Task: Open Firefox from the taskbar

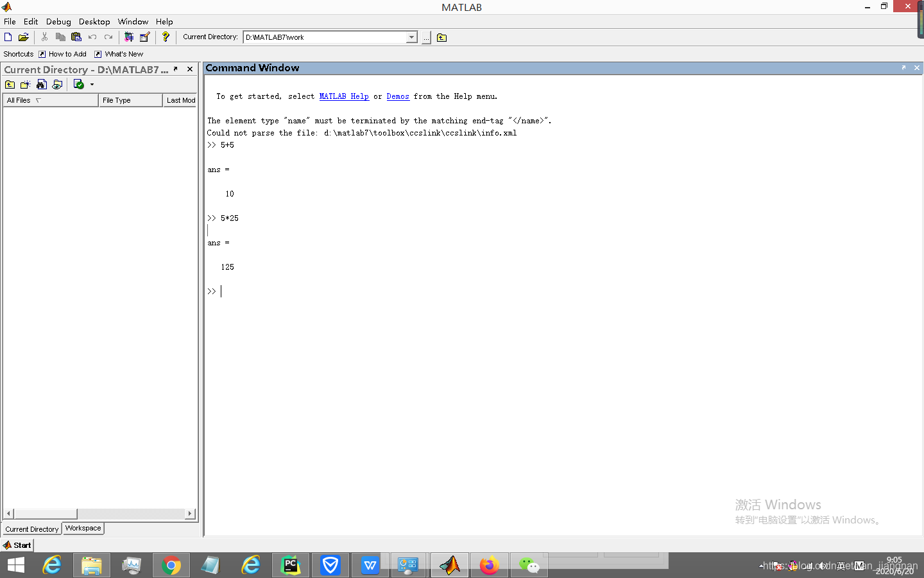Action: coord(490,565)
